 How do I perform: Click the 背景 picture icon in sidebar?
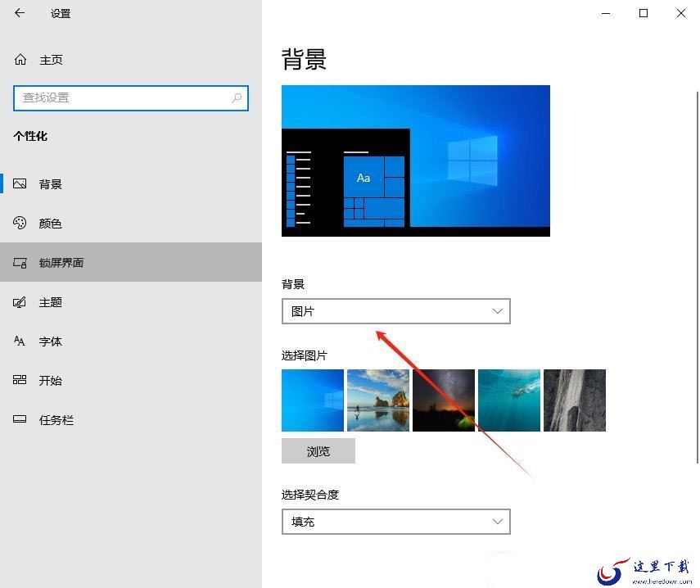point(20,183)
